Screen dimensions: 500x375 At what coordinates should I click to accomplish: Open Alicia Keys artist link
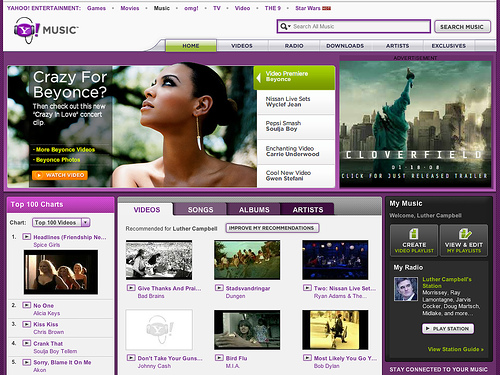click(x=46, y=313)
